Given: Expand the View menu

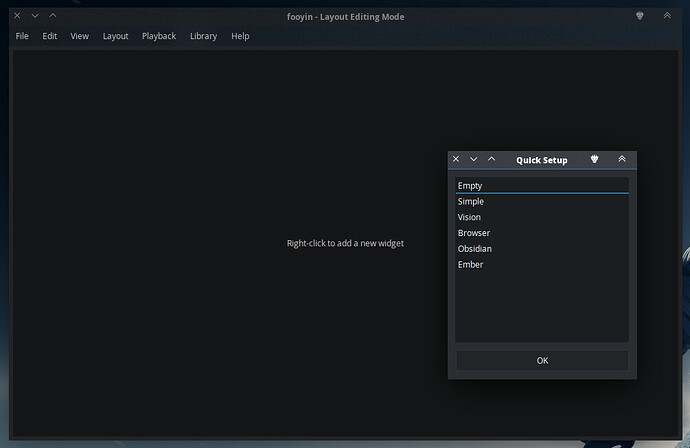Looking at the screenshot, I should [79, 36].
